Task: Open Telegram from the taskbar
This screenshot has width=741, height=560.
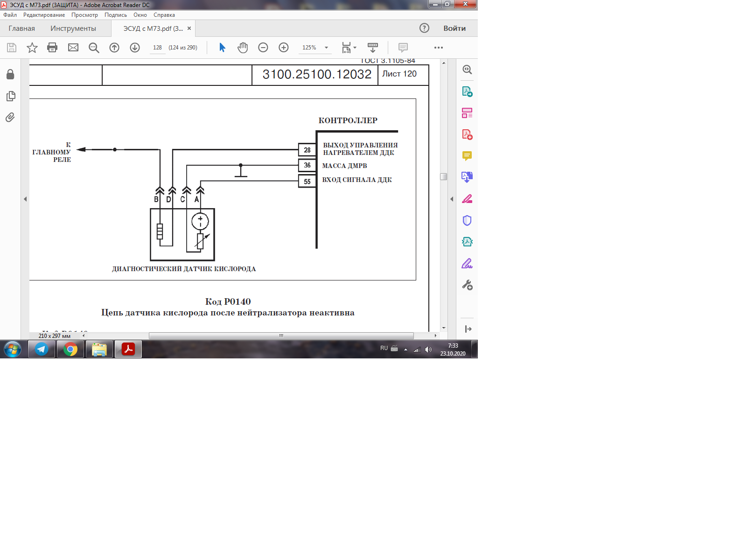Action: pyautogui.click(x=42, y=349)
